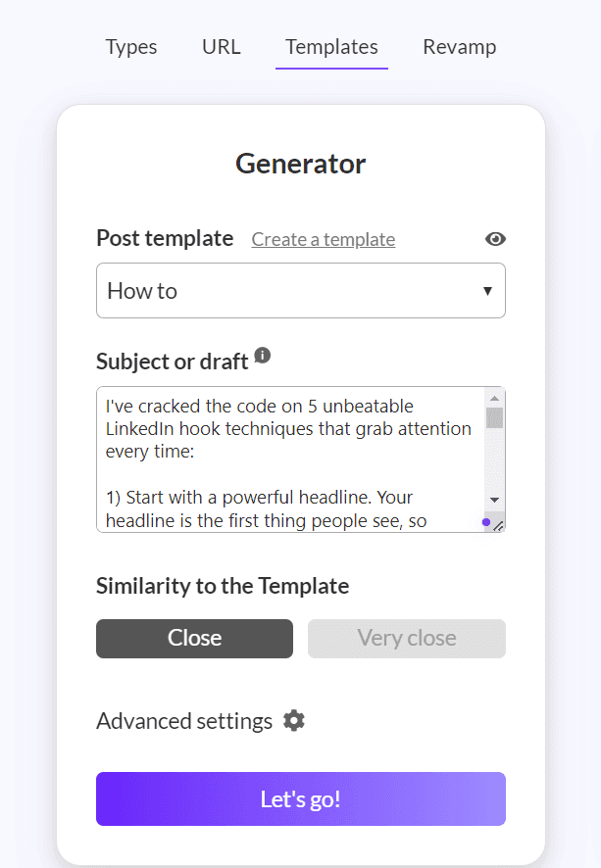The width and height of the screenshot is (601, 868).
Task: Open the Revamp tab
Action: [459, 47]
